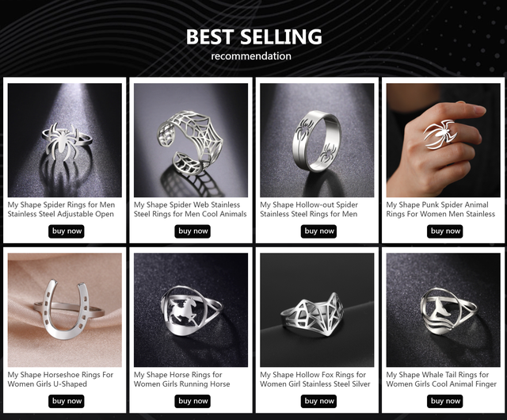Buy now the Whale Tail ring
Image resolution: width=507 pixels, height=420 pixels.
[x=445, y=401]
